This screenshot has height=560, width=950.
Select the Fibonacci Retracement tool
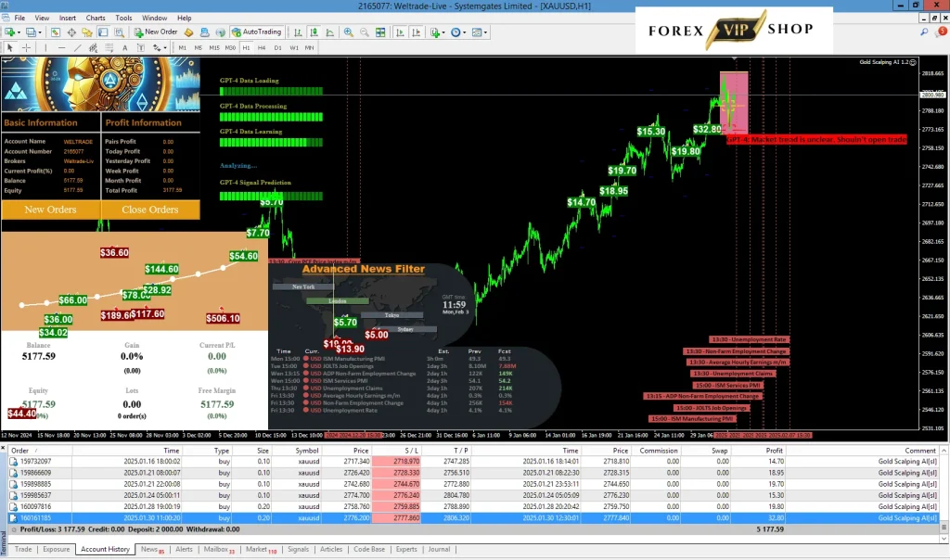pyautogui.click(x=109, y=47)
